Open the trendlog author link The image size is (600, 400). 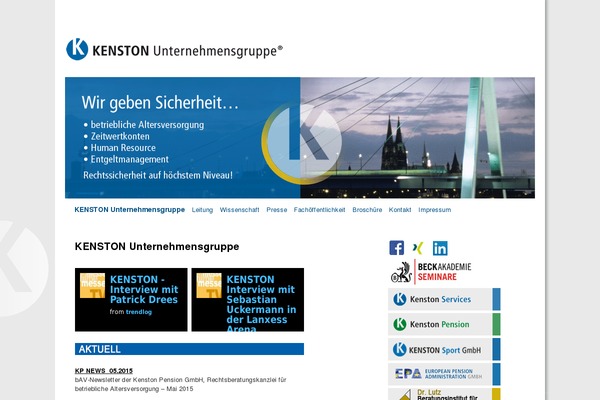[139, 312]
